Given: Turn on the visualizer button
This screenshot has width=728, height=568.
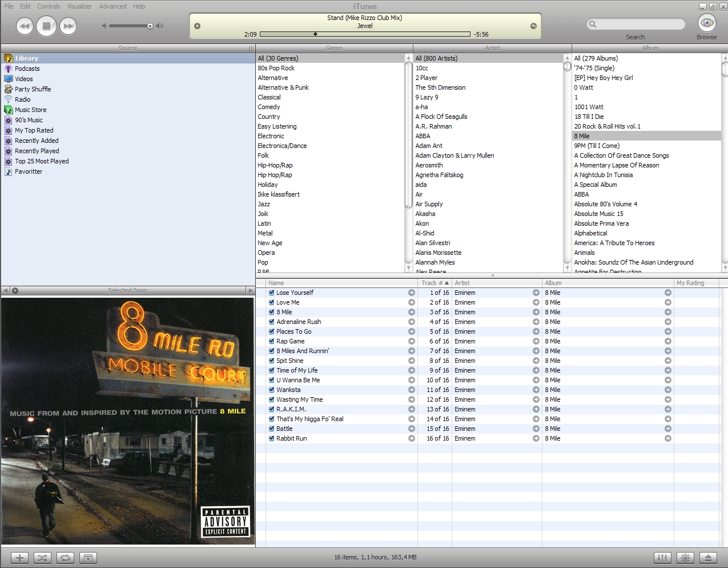Looking at the screenshot, I should point(685,558).
